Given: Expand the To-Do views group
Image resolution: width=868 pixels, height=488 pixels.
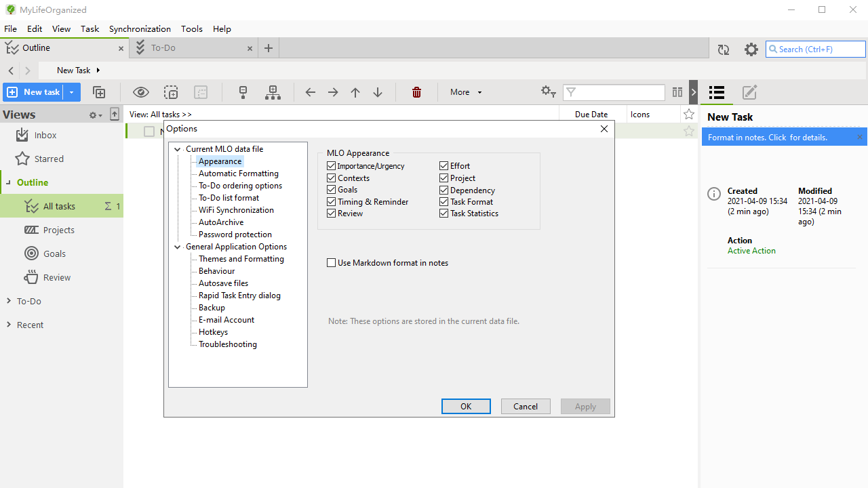Looking at the screenshot, I should click(9, 301).
